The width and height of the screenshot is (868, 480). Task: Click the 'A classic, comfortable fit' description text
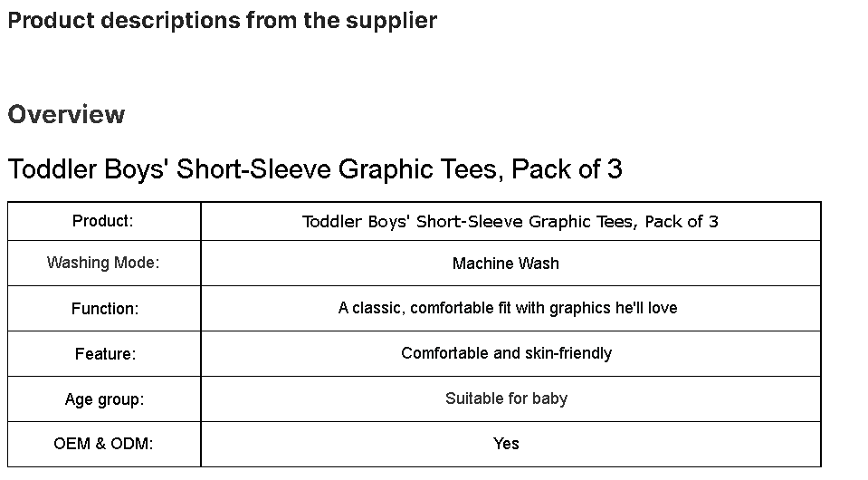pyautogui.click(x=508, y=308)
